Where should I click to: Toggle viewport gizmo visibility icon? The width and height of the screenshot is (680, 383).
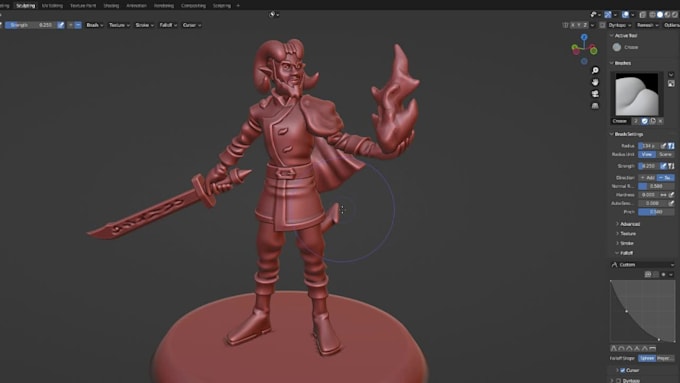[x=608, y=15]
